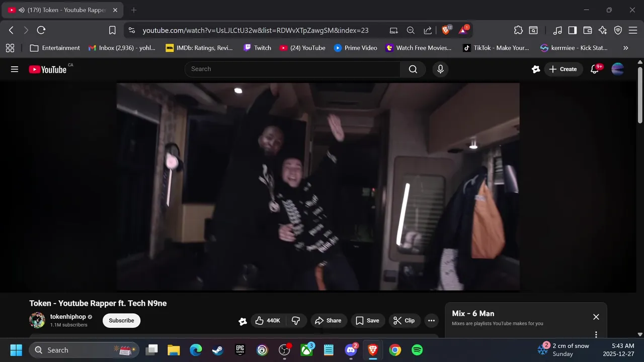The image size is (644, 362).
Task: Open the browser tab groups grid icon
Action: [x=10, y=48]
